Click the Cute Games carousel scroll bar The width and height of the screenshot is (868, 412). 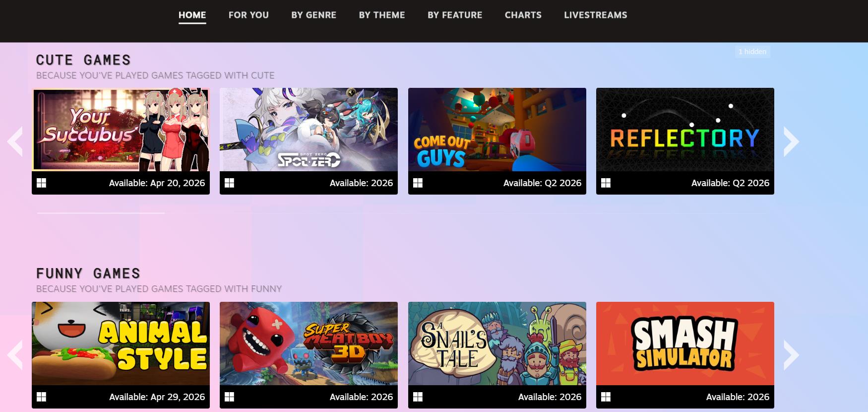101,213
